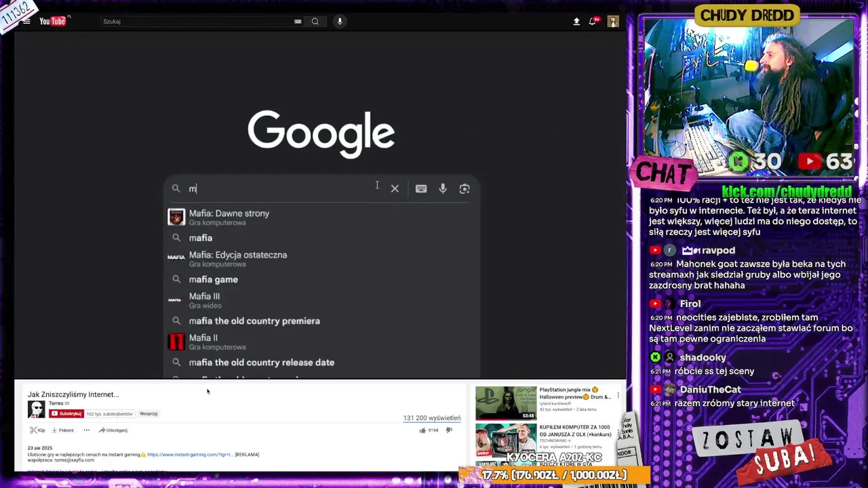Image resolution: width=868 pixels, height=488 pixels.
Task: Open the 'Torres' channel name link
Action: click(x=56, y=403)
